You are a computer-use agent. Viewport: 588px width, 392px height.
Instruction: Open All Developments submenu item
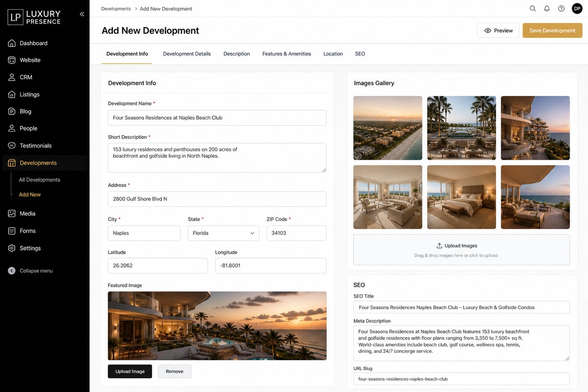tap(40, 180)
